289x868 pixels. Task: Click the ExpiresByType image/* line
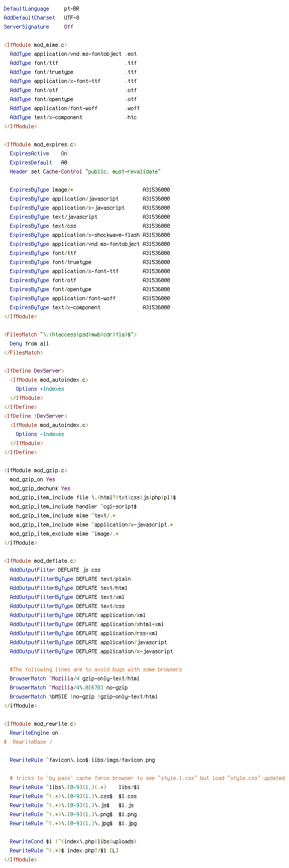[90, 190]
